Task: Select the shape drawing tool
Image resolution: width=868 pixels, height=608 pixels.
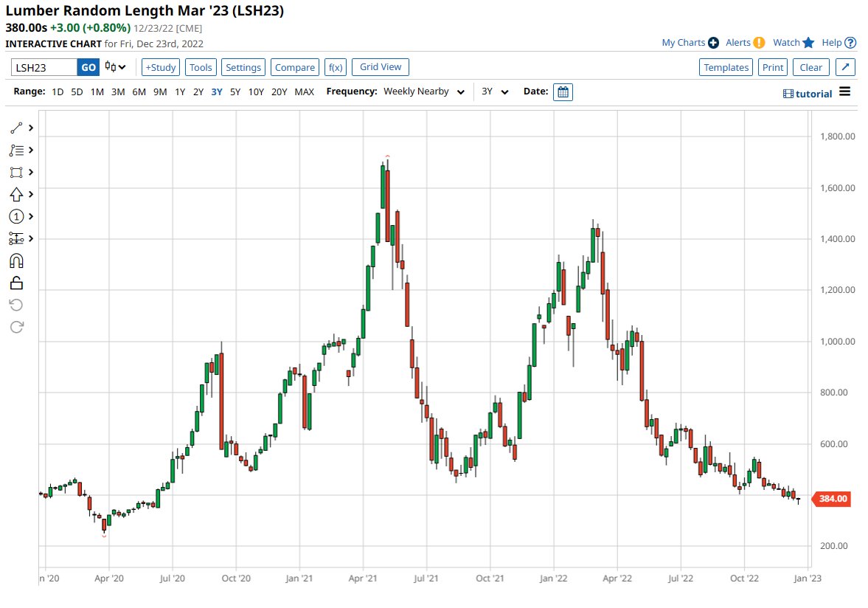Action: [16, 172]
